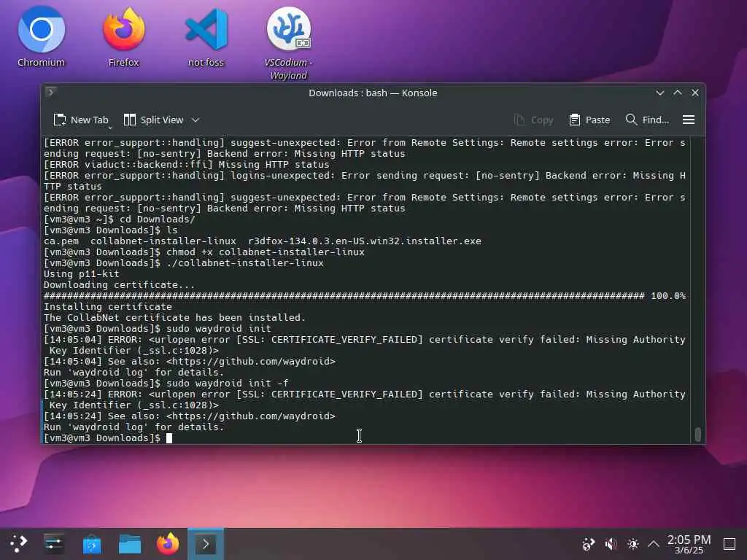Screen dimensions: 747x560
Task: Open the Chromium desktop shortcut
Action: [41, 36]
